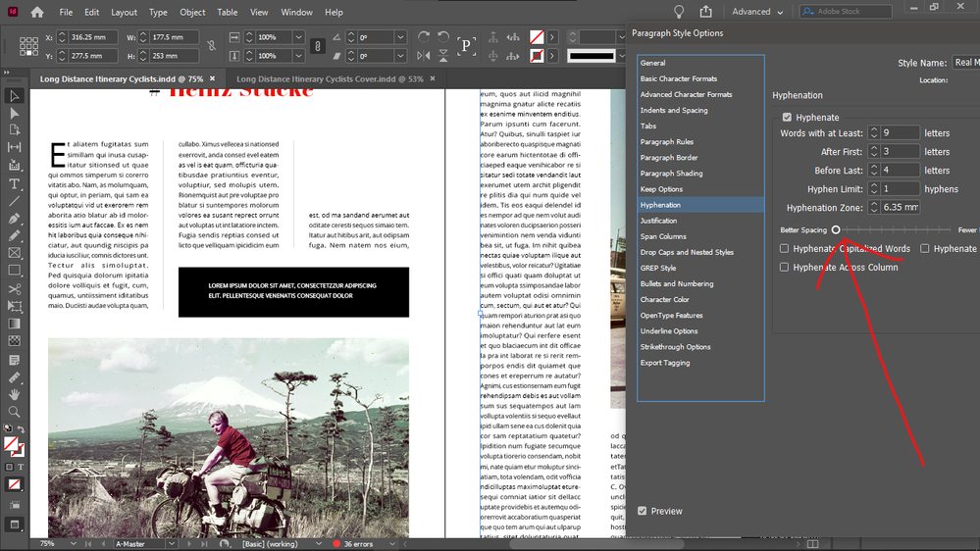The width and height of the screenshot is (980, 551).
Task: Select the Direct Selection tool
Action: (x=14, y=113)
